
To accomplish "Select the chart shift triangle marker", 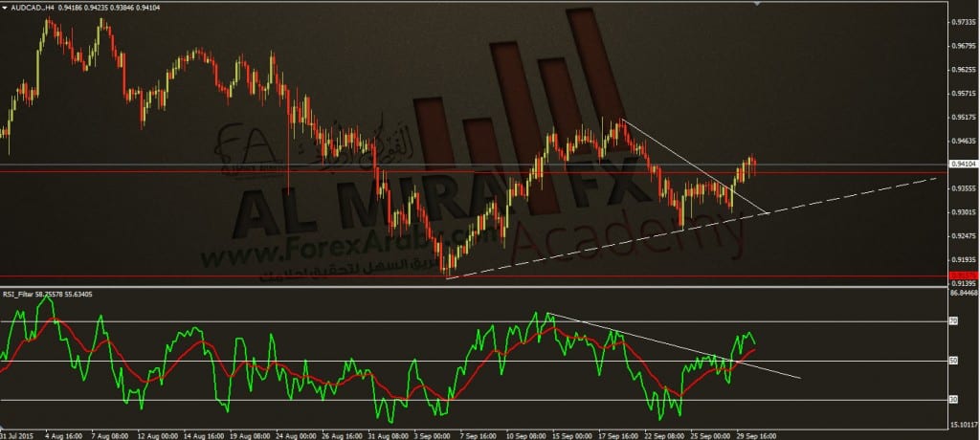I will (x=758, y=4).
